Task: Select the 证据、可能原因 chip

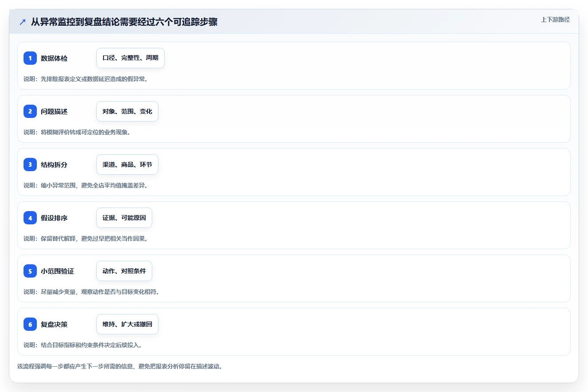Action: [124, 218]
